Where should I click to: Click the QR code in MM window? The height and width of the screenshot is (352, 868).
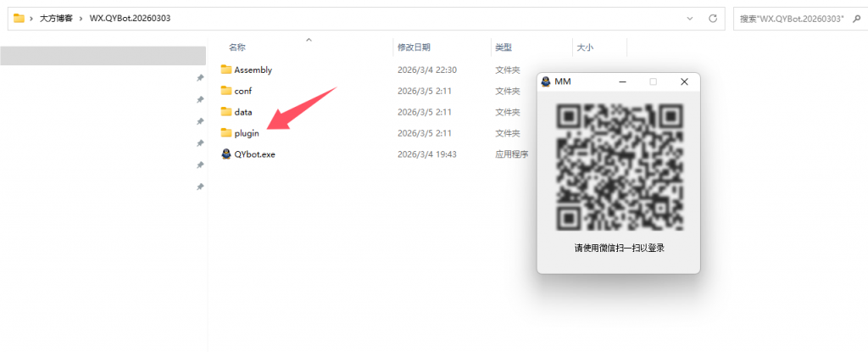pos(618,165)
